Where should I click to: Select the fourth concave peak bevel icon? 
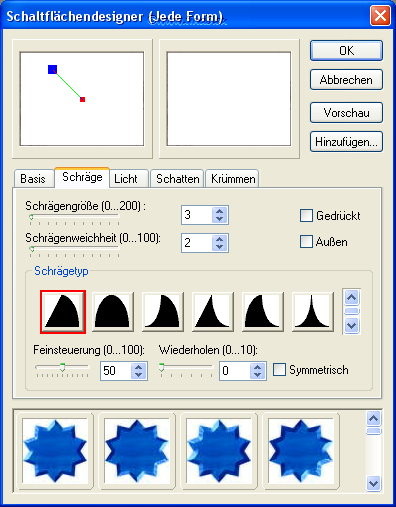[x=213, y=312]
